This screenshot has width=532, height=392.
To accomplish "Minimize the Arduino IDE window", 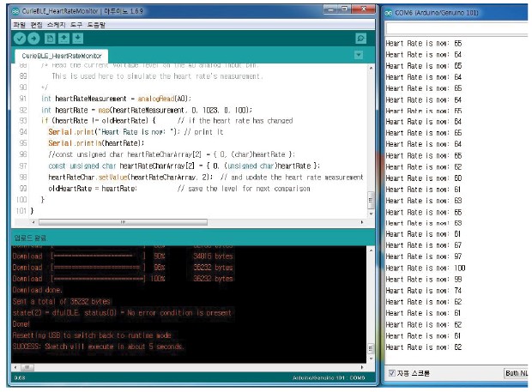I will click(x=330, y=9).
